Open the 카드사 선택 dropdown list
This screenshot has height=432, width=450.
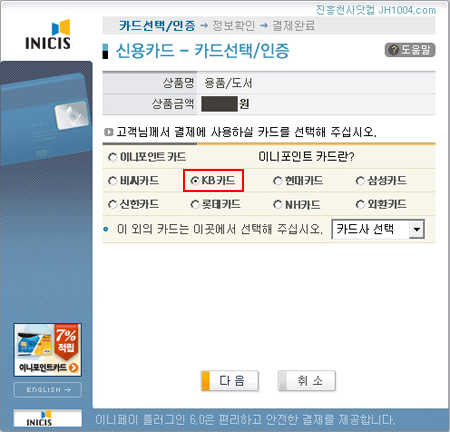378,229
